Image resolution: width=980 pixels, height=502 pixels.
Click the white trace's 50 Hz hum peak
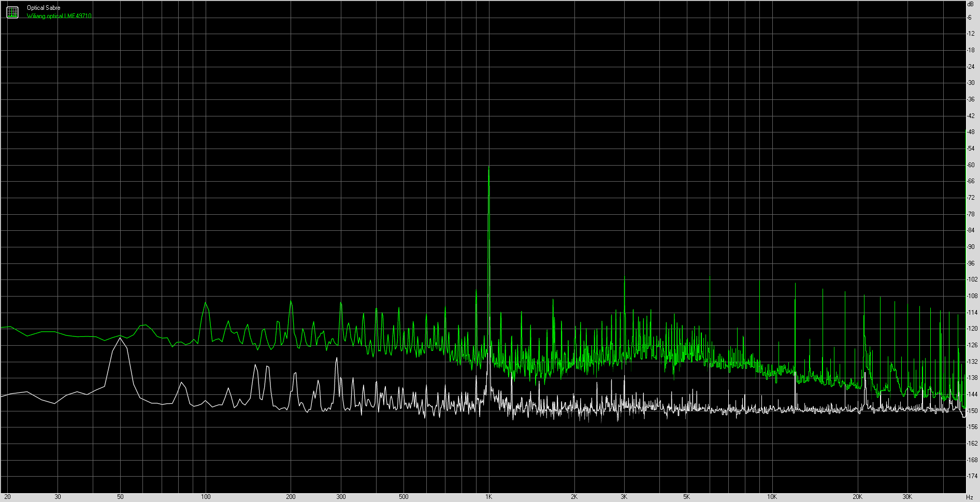coord(120,338)
